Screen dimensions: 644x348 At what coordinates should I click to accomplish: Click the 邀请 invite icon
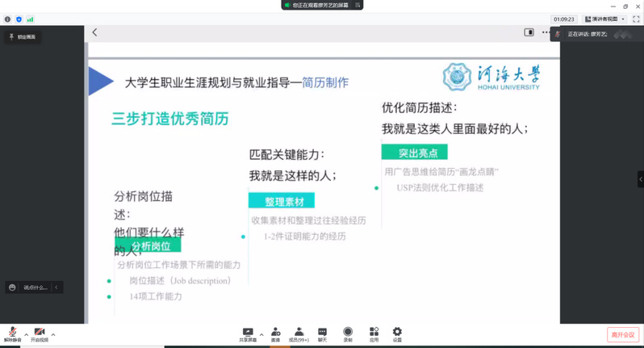pyautogui.click(x=276, y=333)
